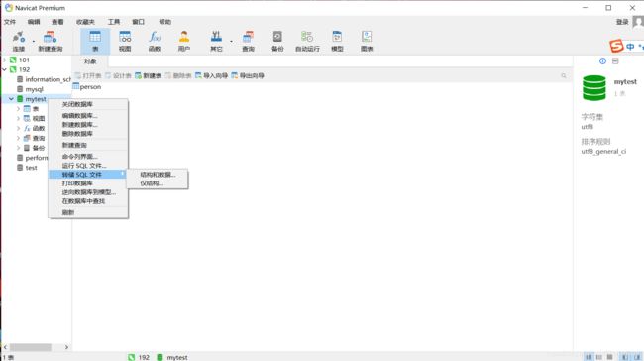Click the 设计表 (Design Table) button
Viewport: 644px width, 361px height.
118,75
